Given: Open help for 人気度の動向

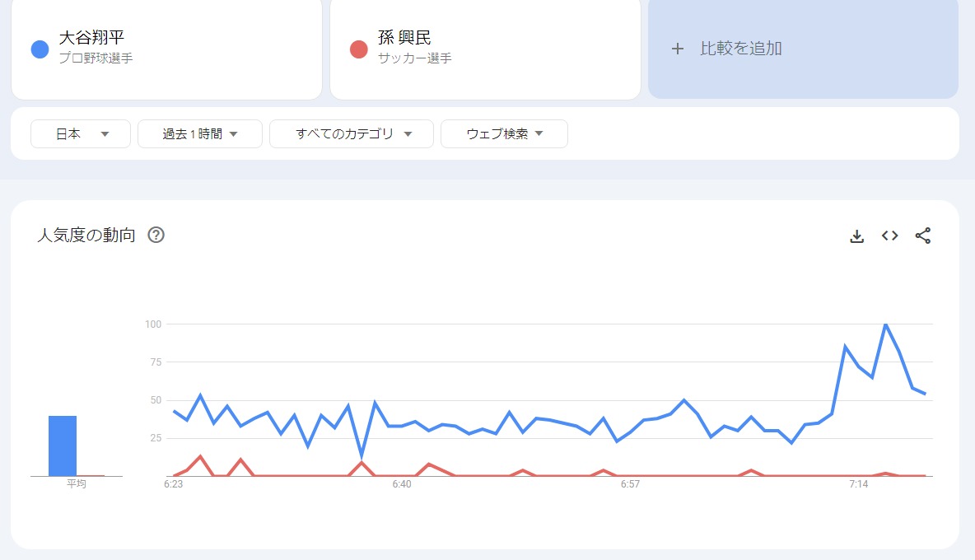Looking at the screenshot, I should tap(156, 235).
